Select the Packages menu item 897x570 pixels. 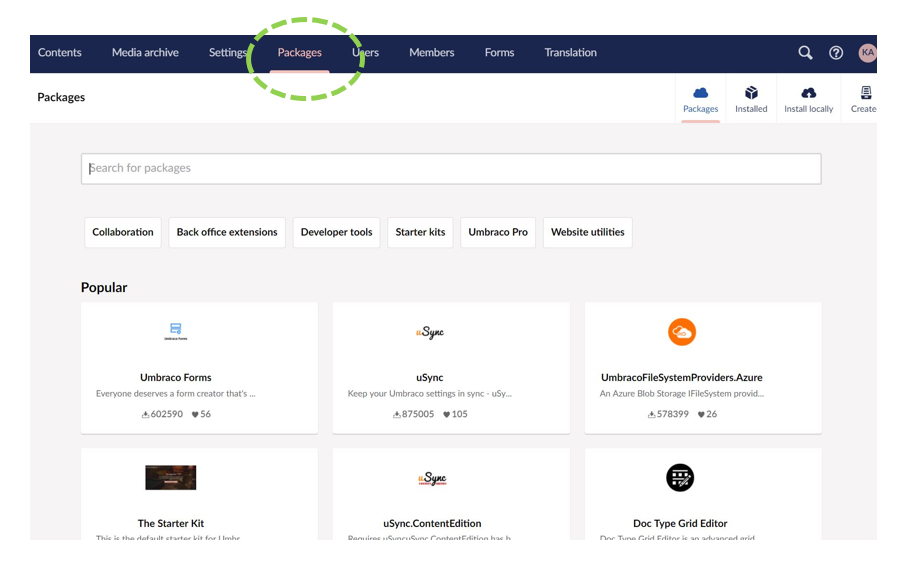click(x=300, y=53)
